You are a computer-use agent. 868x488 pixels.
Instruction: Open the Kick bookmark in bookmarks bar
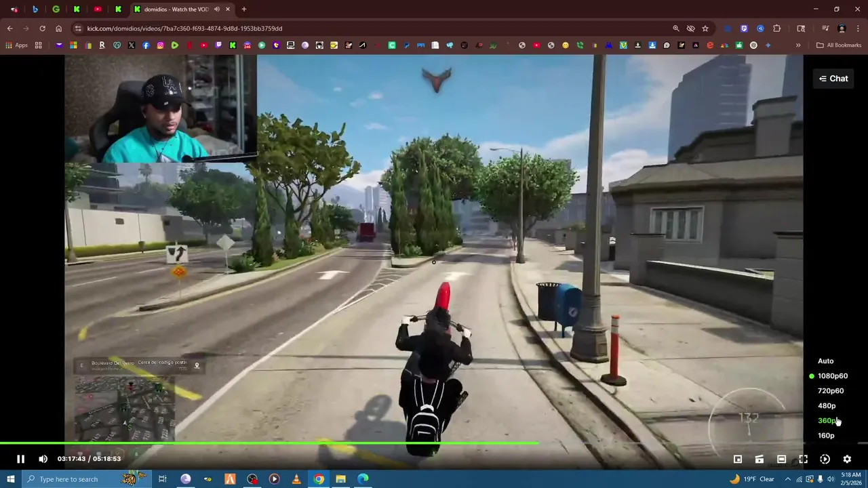tap(233, 45)
